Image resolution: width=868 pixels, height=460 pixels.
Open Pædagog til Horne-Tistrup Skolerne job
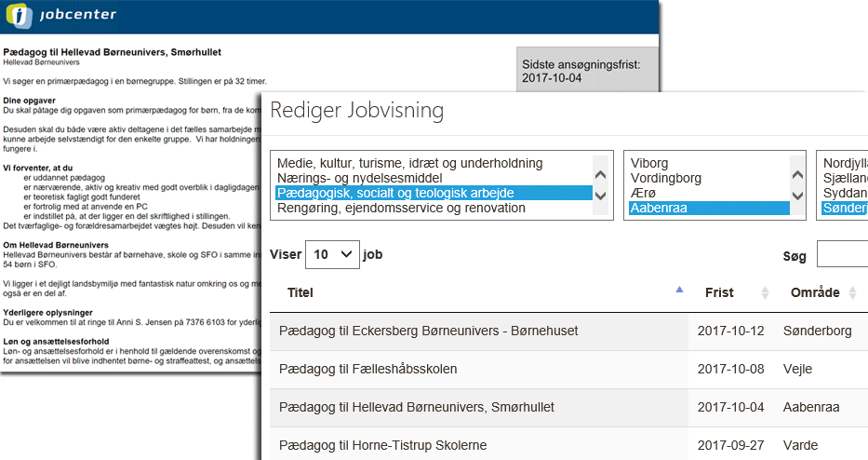pos(383,445)
